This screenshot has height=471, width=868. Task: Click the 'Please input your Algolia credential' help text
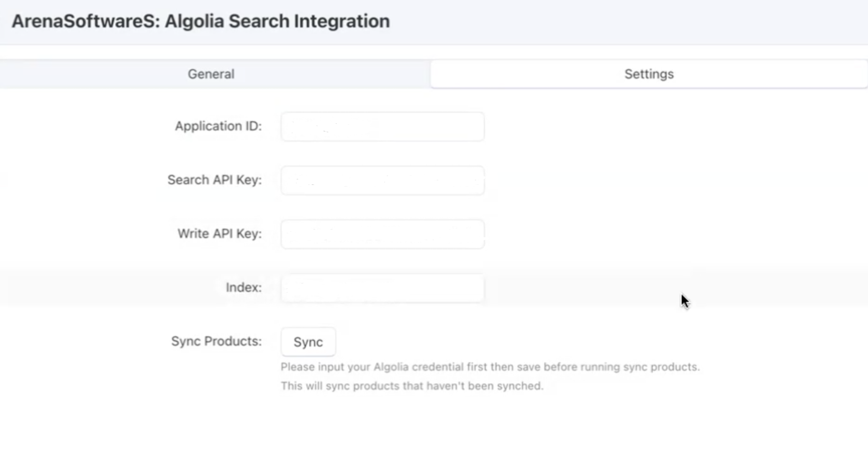(x=490, y=367)
